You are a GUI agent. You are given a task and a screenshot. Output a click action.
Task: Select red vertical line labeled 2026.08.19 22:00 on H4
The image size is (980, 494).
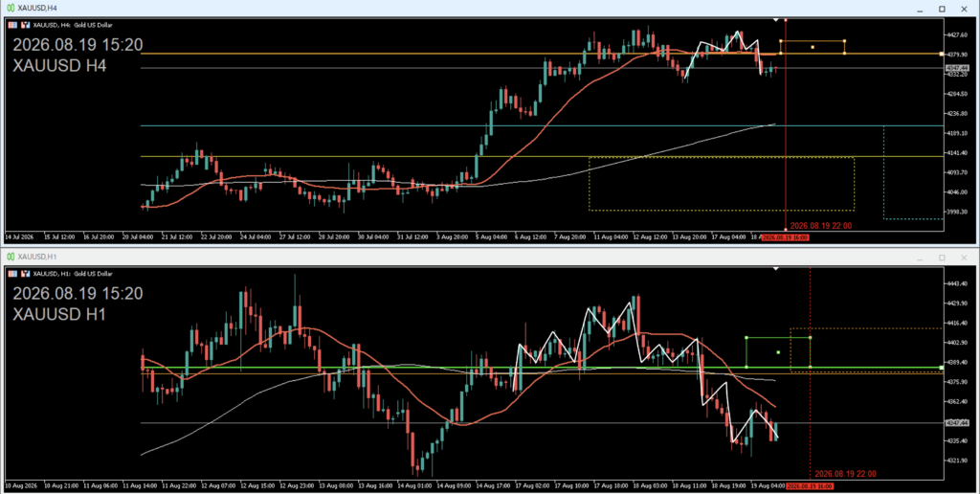click(x=786, y=125)
